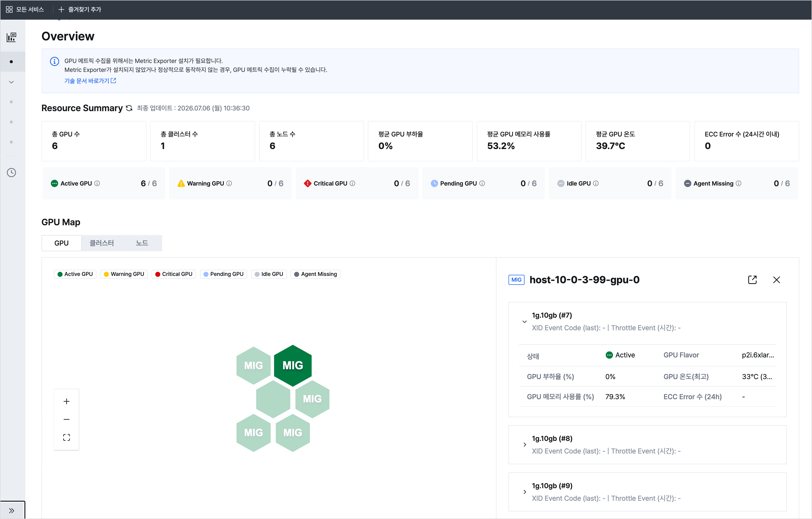Zoom in on the GPU map
812x519 pixels.
[66, 401]
